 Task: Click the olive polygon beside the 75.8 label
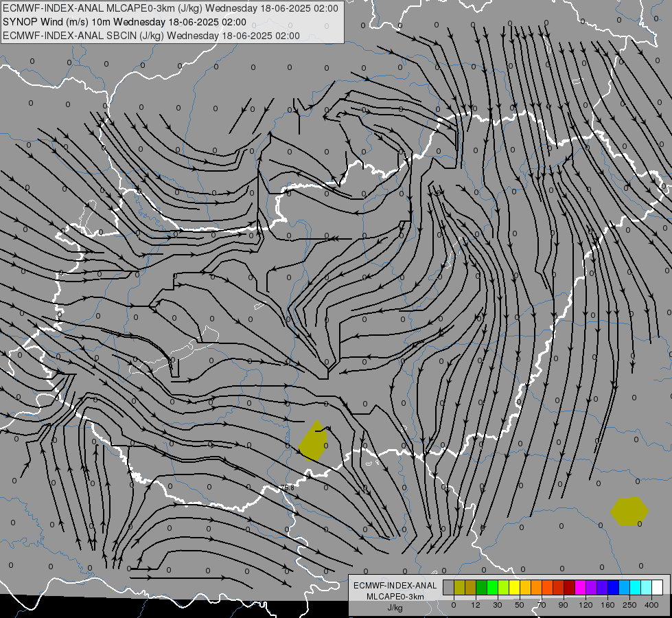click(x=313, y=442)
